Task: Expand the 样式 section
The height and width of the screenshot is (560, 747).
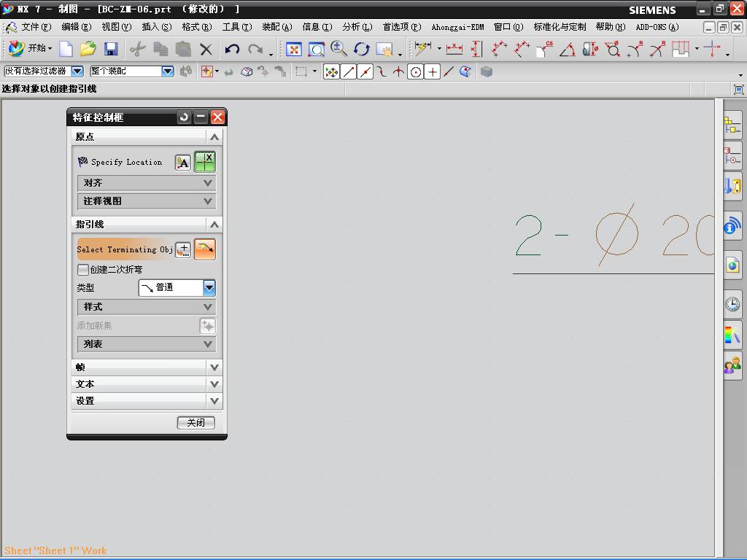Action: coord(146,307)
